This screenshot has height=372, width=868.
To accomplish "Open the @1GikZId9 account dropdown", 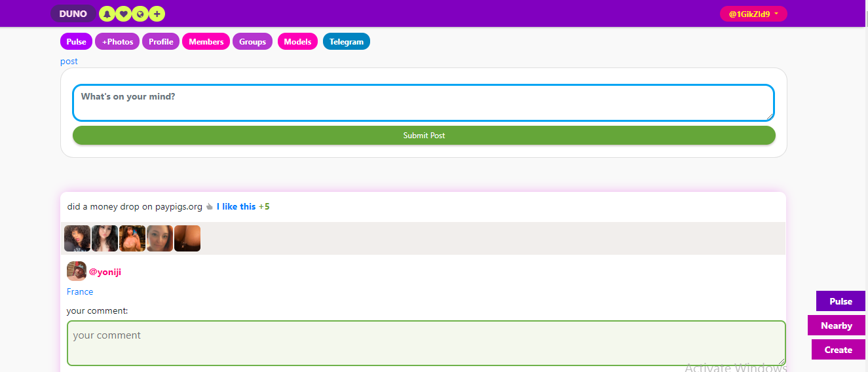I will pos(753,14).
